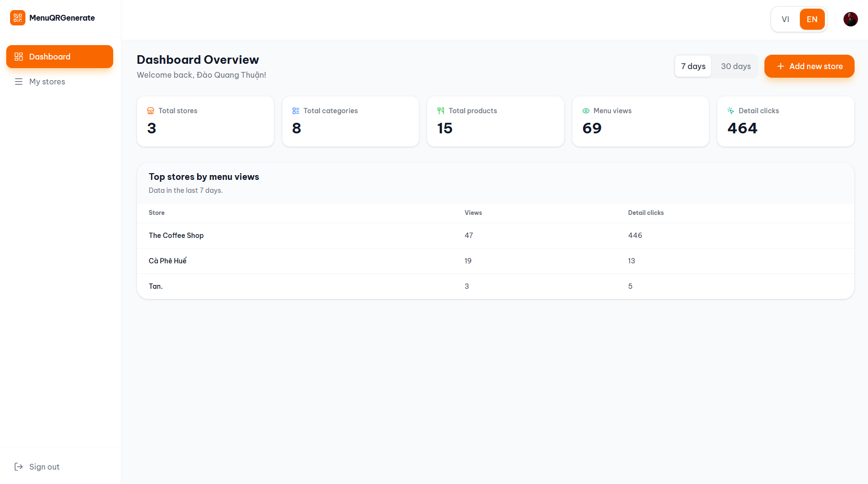
Task: Click the Dashboard Overview heading
Action: (x=198, y=59)
